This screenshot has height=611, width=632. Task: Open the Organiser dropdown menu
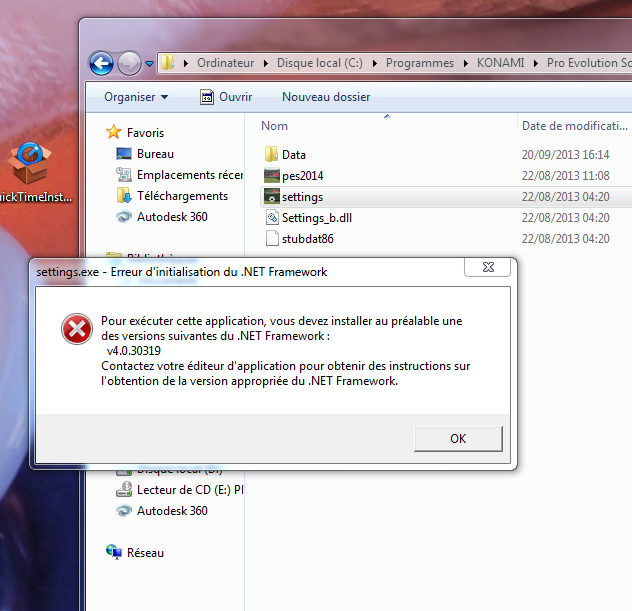[x=136, y=97]
